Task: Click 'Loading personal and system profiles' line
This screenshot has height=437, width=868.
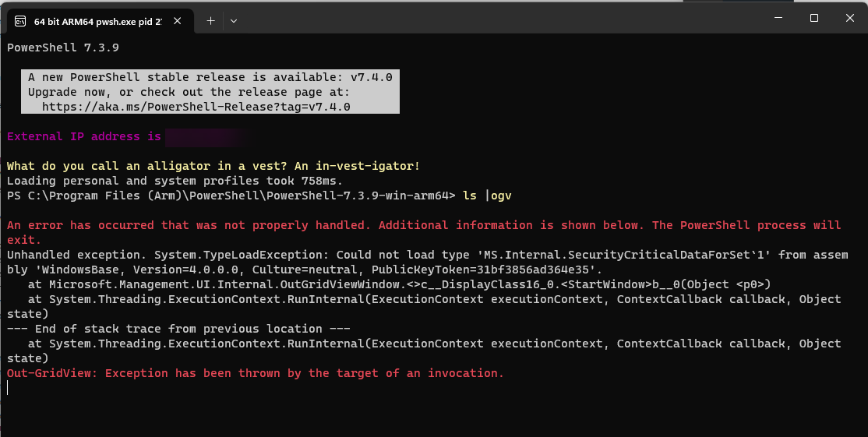Action: tap(175, 181)
